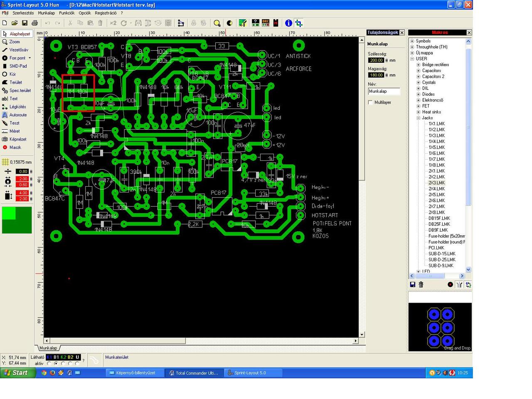Click the grid size icon

pos(5,162)
